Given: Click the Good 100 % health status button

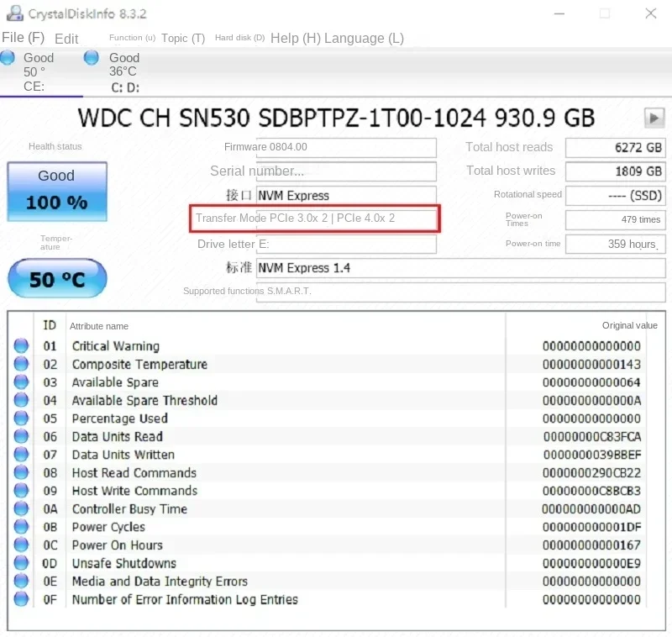Looking at the screenshot, I should tap(57, 192).
